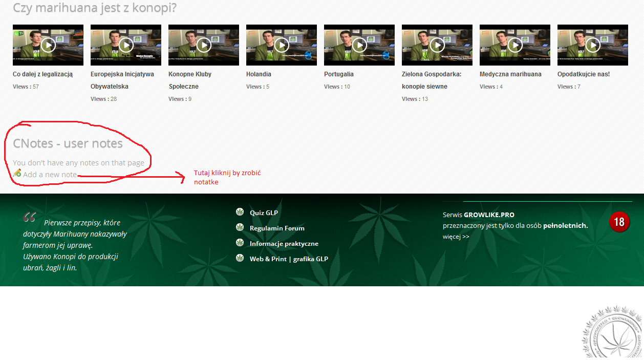Image resolution: width=644 pixels, height=360 pixels.
Task: Click the 'Views : 10' count
Action: pos(337,87)
